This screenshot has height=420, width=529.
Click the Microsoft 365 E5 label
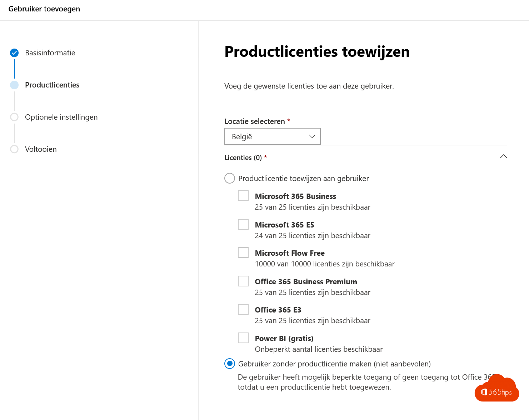[x=284, y=225]
